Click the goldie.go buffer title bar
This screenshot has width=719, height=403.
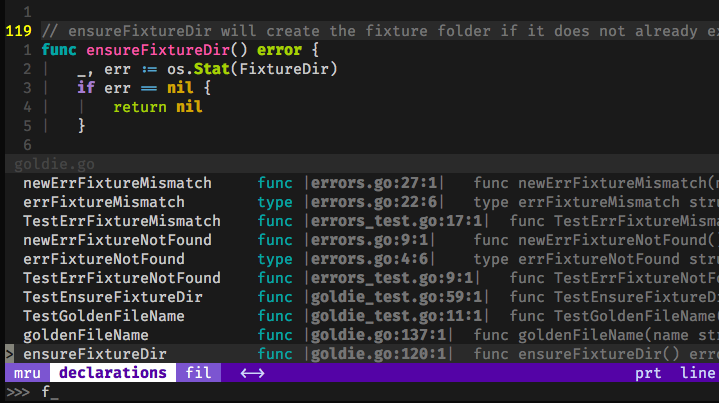pyautogui.click(x=57, y=164)
